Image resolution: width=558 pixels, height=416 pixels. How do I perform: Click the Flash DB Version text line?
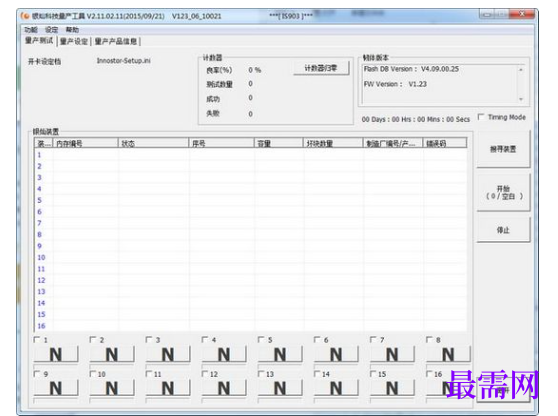pyautogui.click(x=411, y=69)
